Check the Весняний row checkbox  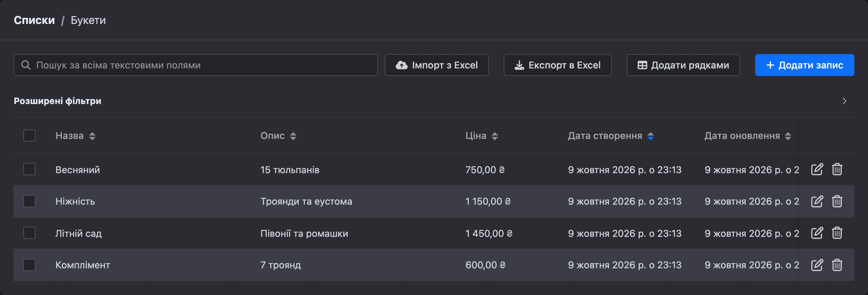click(x=29, y=169)
